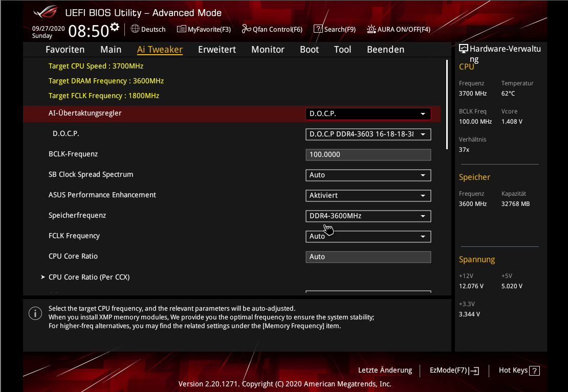Select the SB Clock Spread Spectrum label
This screenshot has width=568, height=392.
(91, 174)
